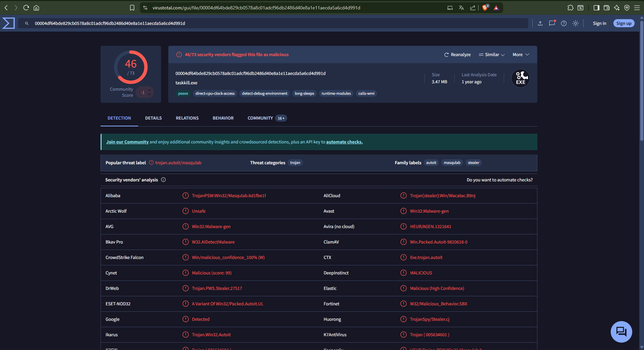Open the Brave Shields lion icon

(x=485, y=7)
